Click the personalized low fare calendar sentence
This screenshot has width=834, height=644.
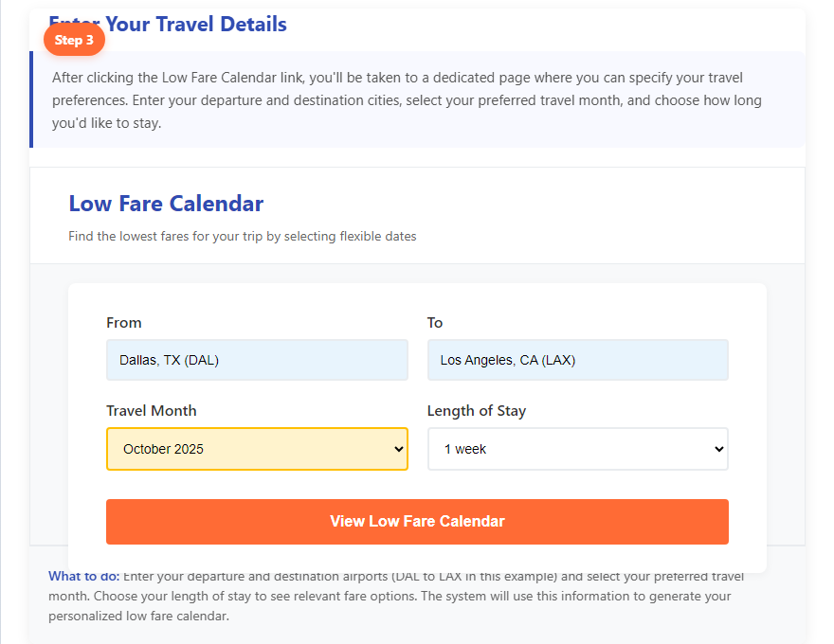click(139, 616)
